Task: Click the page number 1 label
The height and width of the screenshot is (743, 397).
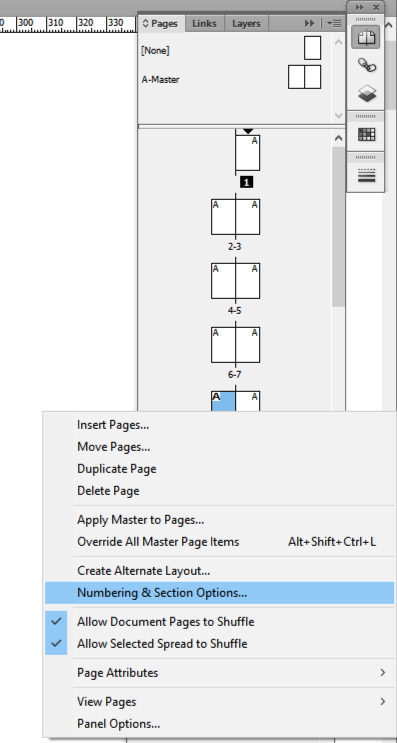Action: click(x=246, y=182)
